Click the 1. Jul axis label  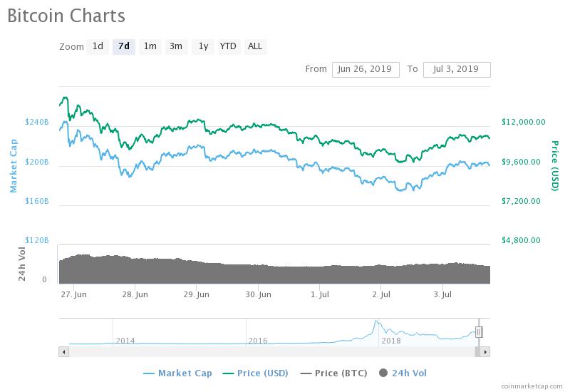click(320, 294)
